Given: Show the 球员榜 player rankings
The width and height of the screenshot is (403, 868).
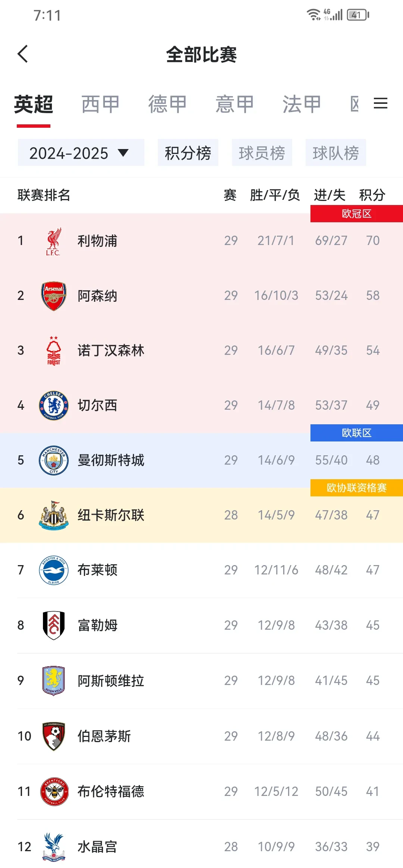Looking at the screenshot, I should pos(262,153).
